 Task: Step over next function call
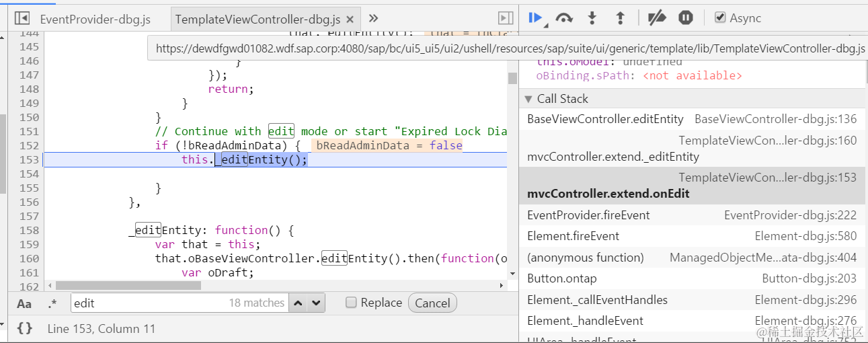[x=564, y=18]
